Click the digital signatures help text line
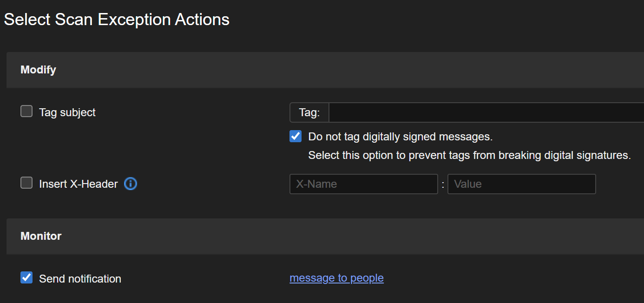This screenshot has height=303, width=644. point(469,155)
